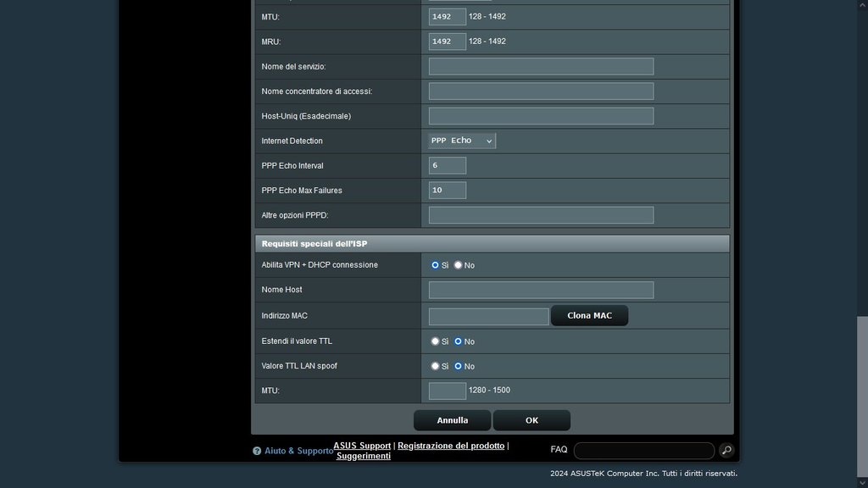The width and height of the screenshot is (868, 488).
Task: Open the Internet Detection dropdown
Action: 462,141
